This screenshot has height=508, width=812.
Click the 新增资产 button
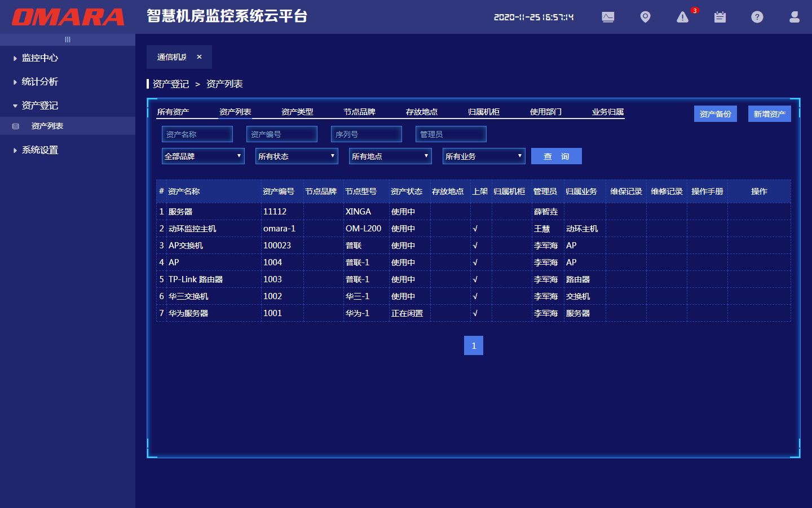tap(769, 114)
